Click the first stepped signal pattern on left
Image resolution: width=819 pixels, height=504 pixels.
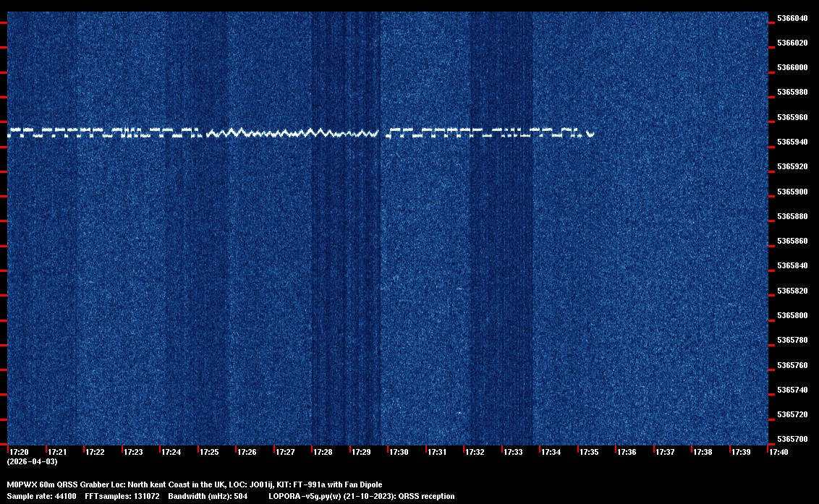[101, 132]
